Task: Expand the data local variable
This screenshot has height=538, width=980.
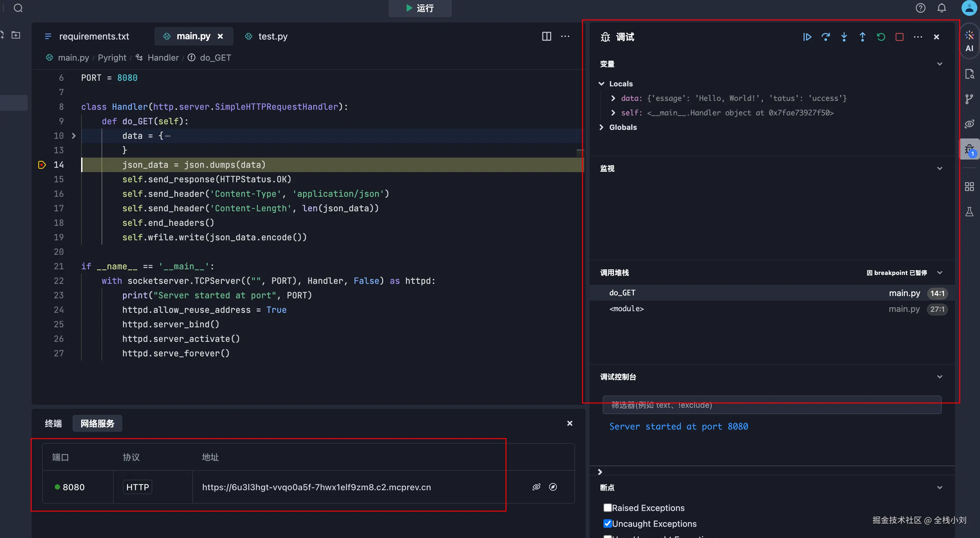Action: tap(613, 98)
